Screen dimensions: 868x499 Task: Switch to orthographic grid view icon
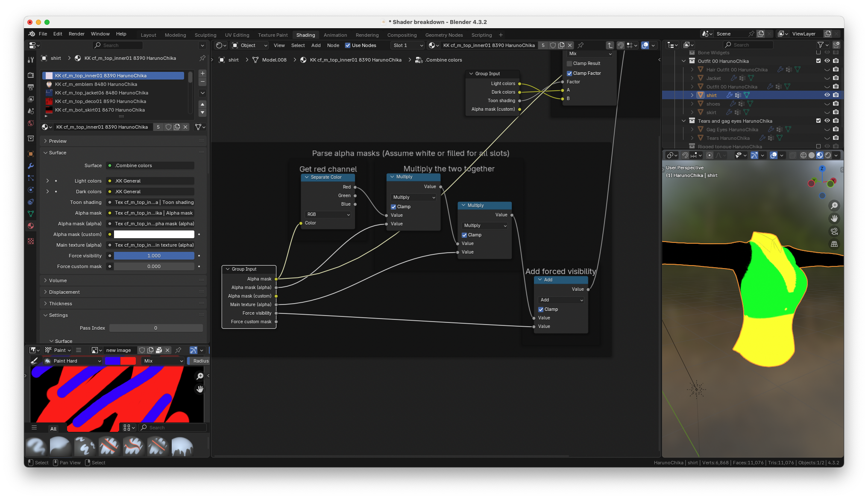point(834,244)
